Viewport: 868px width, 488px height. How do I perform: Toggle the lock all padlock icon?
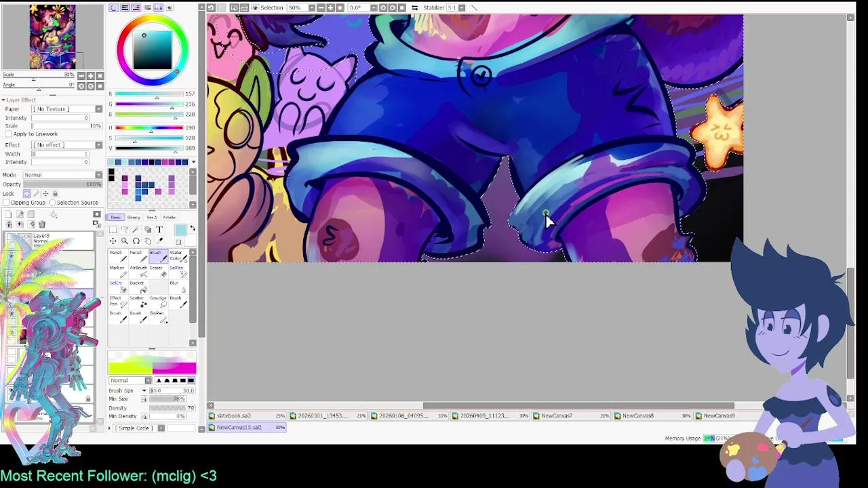pyautogui.click(x=55, y=194)
